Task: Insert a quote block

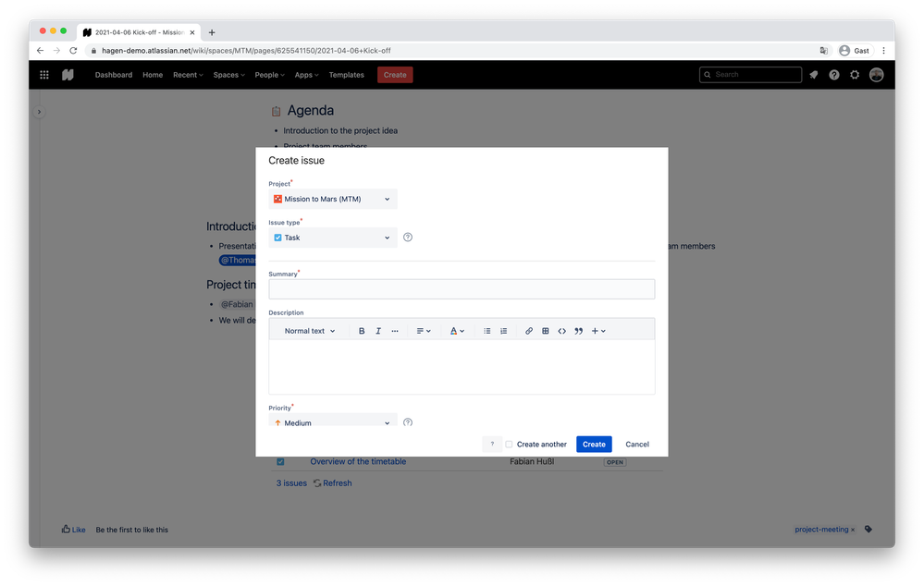Action: tap(579, 331)
